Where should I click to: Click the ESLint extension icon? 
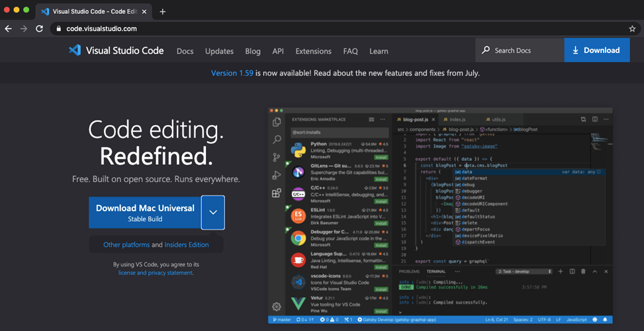pyautogui.click(x=299, y=216)
